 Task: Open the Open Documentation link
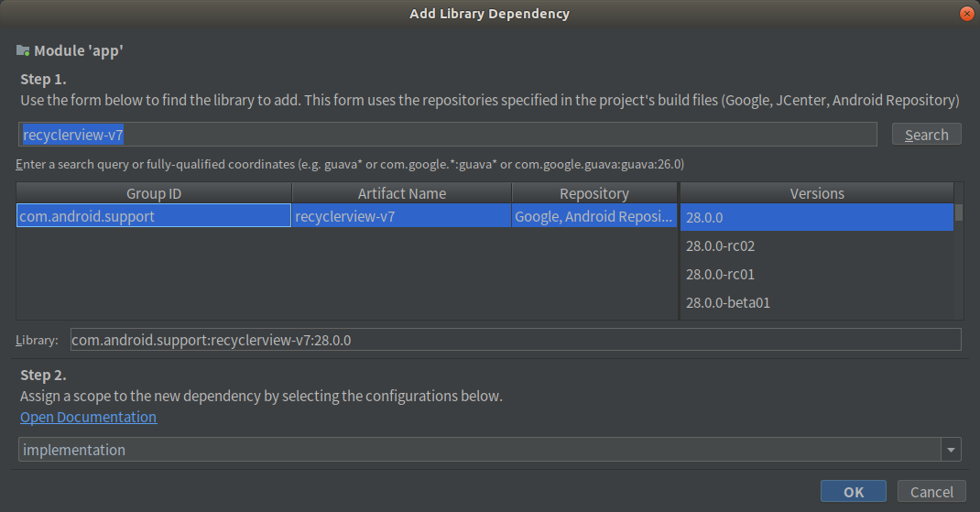(88, 417)
